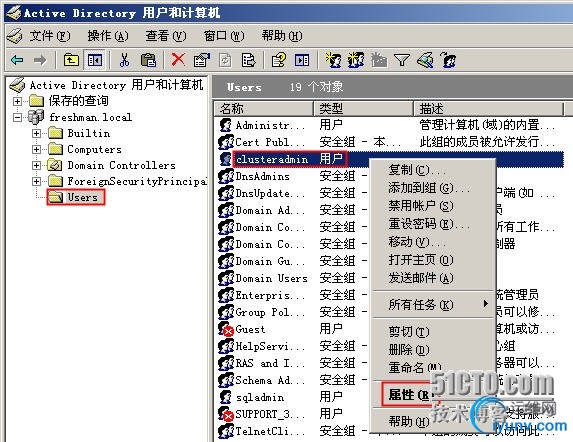
Task: Toggle the console tree pane icon
Action: tap(95, 60)
